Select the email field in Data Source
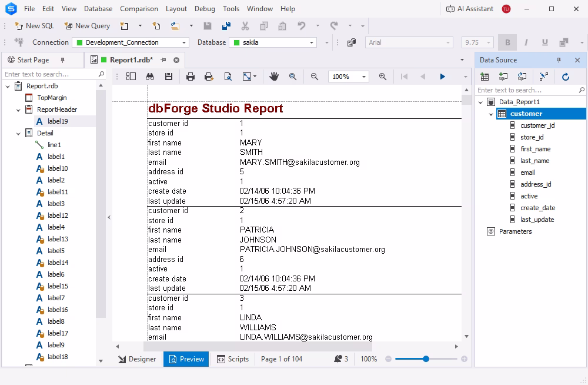 pyautogui.click(x=527, y=173)
